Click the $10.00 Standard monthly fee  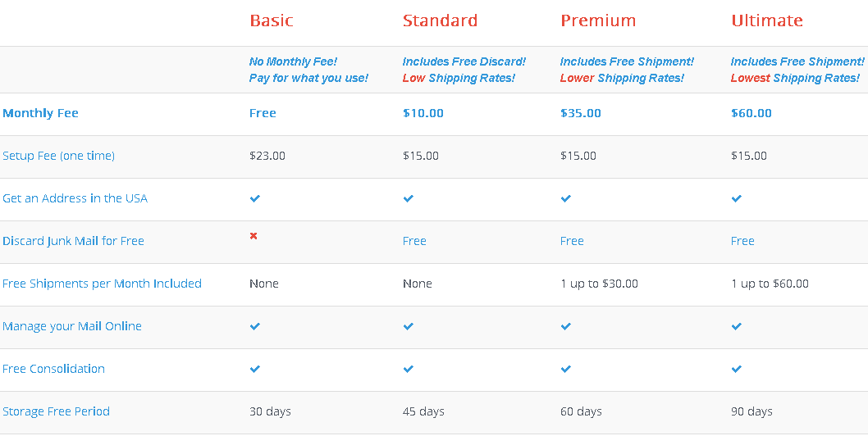(423, 113)
